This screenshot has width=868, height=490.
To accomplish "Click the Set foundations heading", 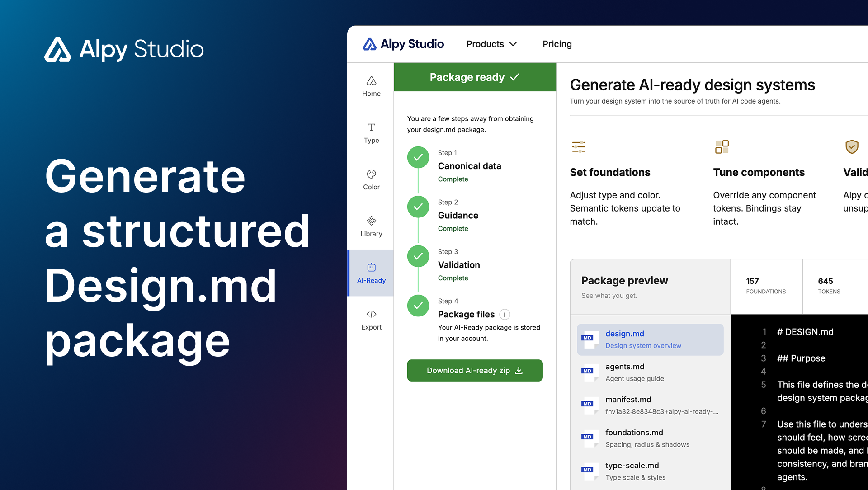I will click(610, 172).
